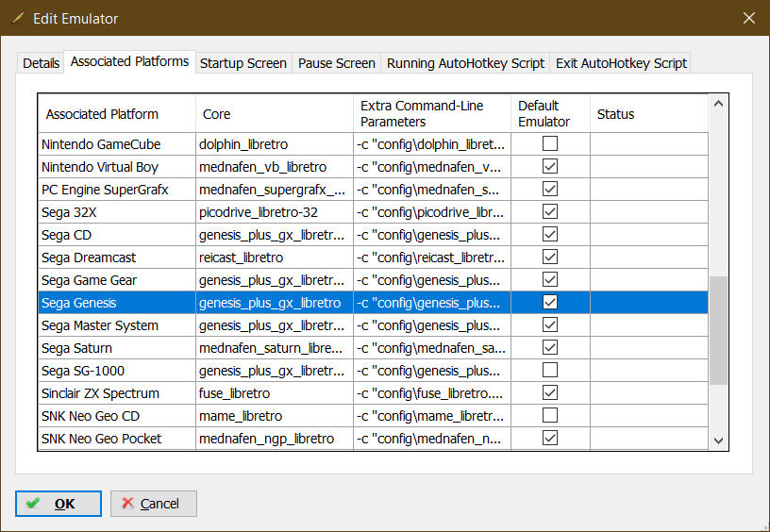770x532 pixels.
Task: Enable default emulator for Sega SG-1000
Action: coord(550,370)
